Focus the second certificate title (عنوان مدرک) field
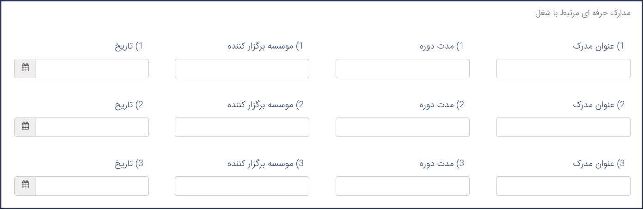This screenshot has width=644, height=210. [x=563, y=127]
